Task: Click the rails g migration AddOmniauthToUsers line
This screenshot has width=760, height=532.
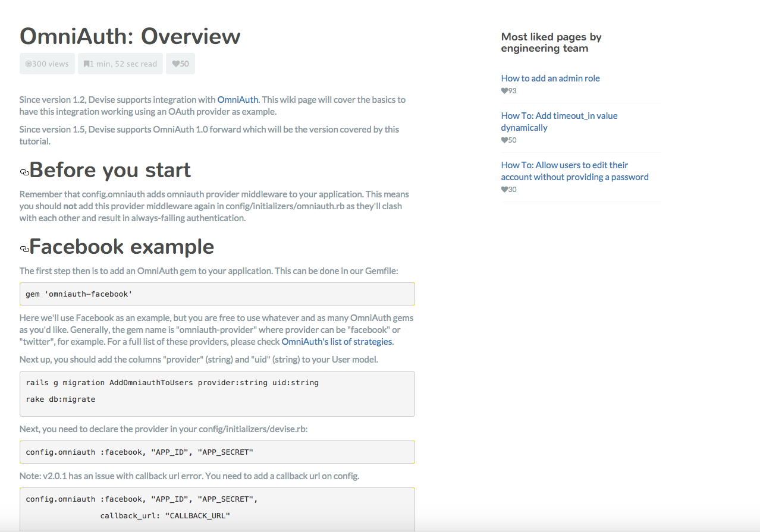Action: click(172, 382)
